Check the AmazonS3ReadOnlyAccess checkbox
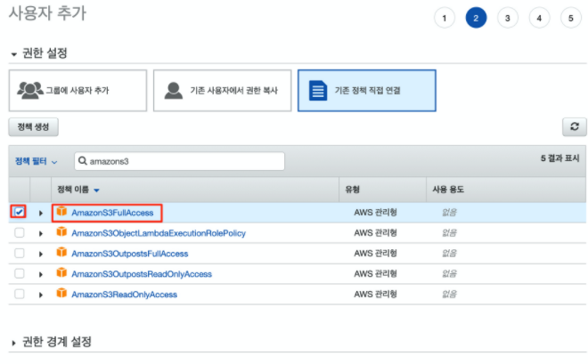Image resolution: width=588 pixels, height=364 pixels. click(19, 294)
